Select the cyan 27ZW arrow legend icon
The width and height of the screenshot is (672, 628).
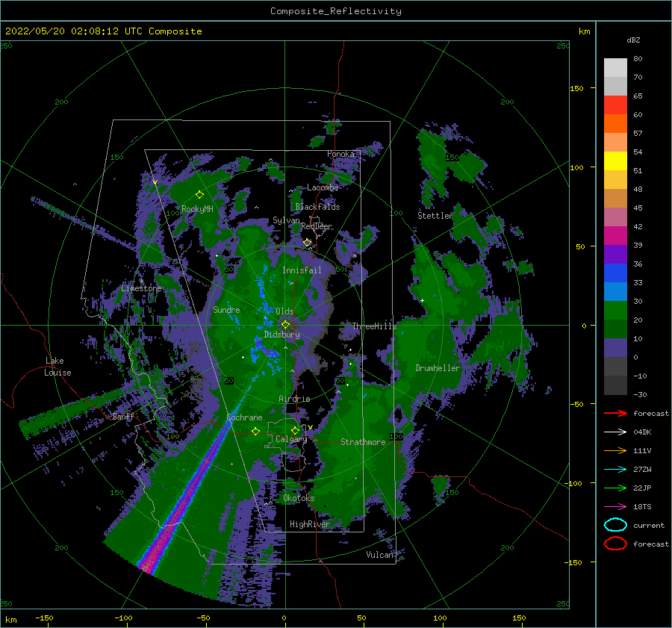[x=615, y=470]
